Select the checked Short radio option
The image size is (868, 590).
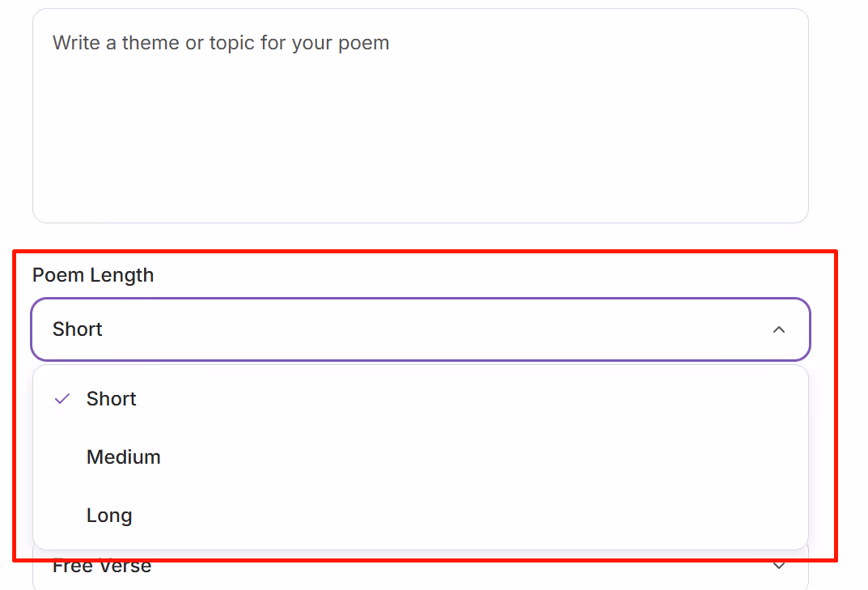point(112,398)
